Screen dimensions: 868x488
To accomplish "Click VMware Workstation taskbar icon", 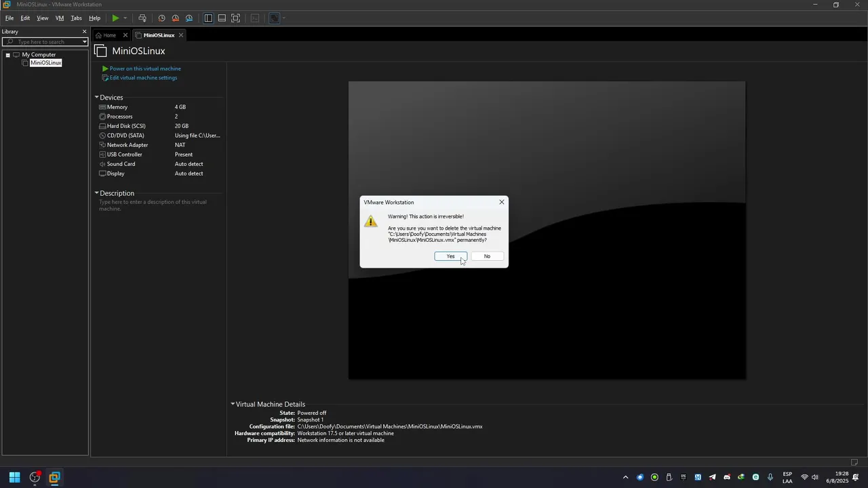I will [x=54, y=477].
